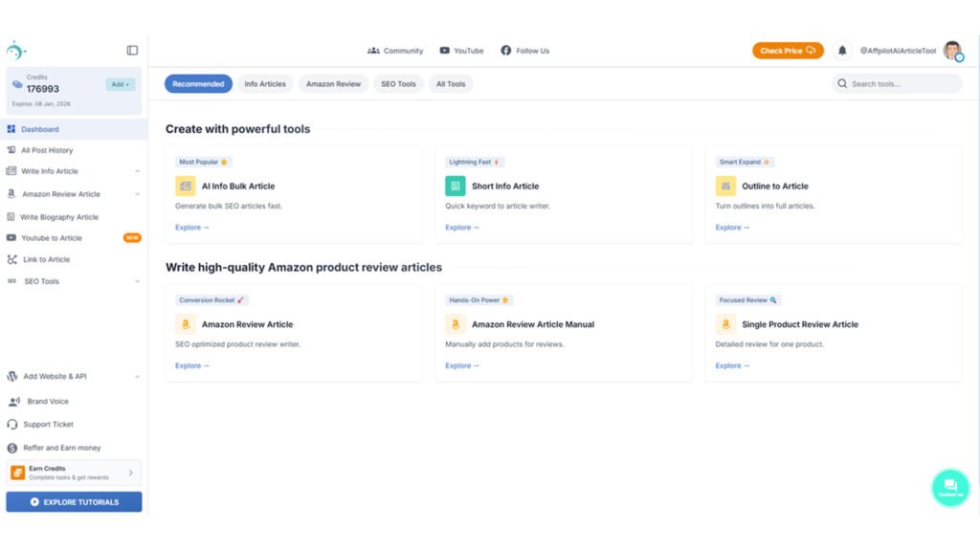Open Explore link under Amazon Review Article
This screenshot has height=551, width=980.
click(191, 365)
